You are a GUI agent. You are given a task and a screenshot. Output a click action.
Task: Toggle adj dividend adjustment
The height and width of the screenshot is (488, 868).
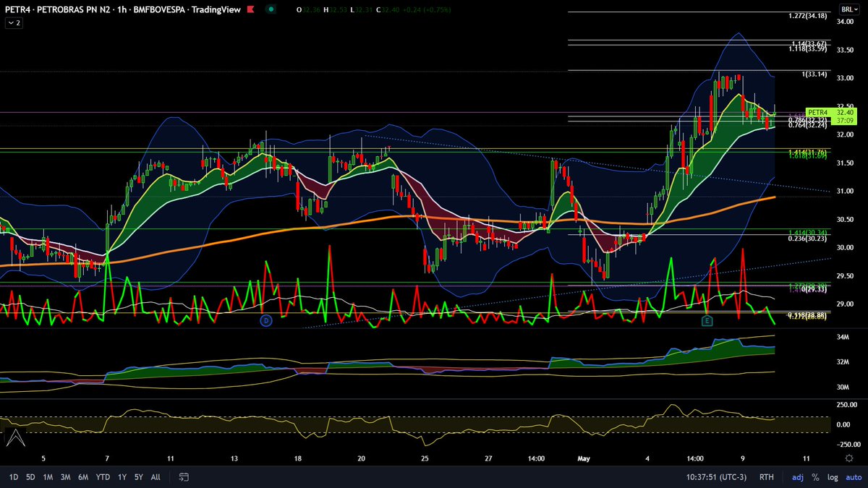coord(798,477)
